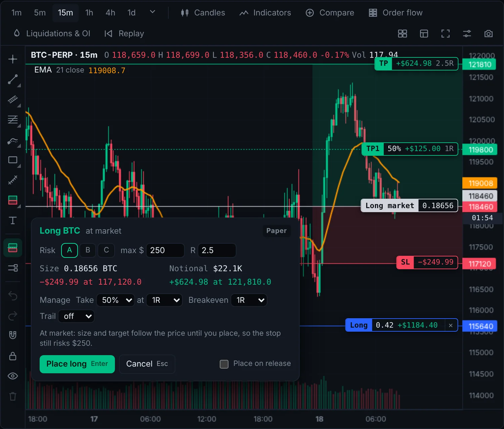This screenshot has height=429, width=504.
Task: Close the Long 0.42 position line
Action: tap(451, 325)
